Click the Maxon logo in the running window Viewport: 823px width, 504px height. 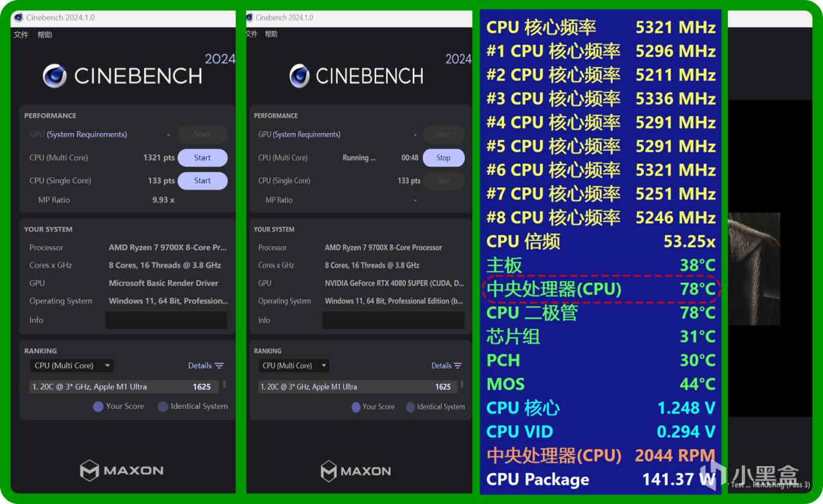(x=356, y=471)
